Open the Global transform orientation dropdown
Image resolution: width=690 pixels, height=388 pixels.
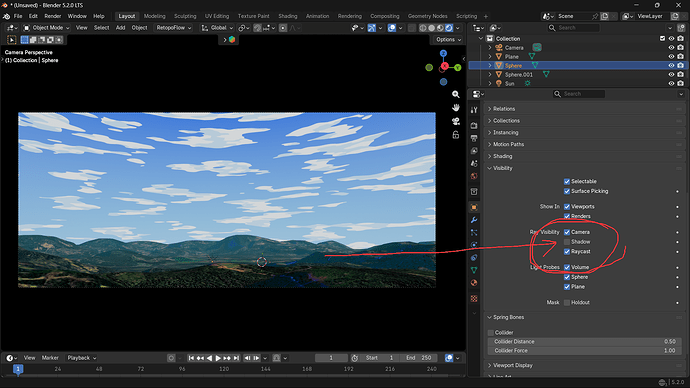click(217, 28)
